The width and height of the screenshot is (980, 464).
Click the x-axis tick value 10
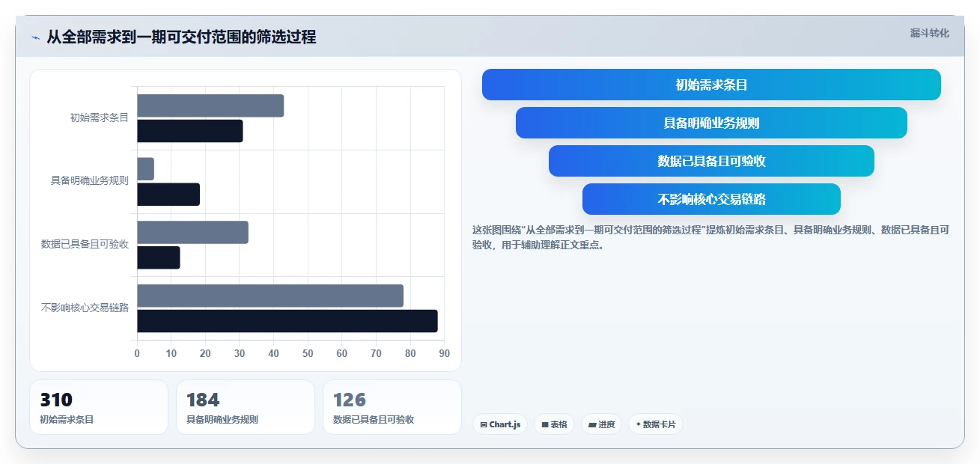coord(171,354)
